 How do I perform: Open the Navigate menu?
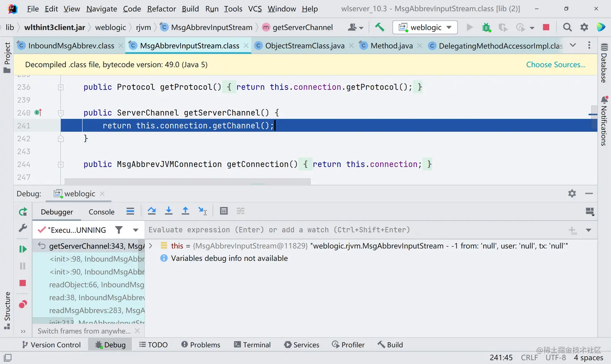tap(101, 8)
